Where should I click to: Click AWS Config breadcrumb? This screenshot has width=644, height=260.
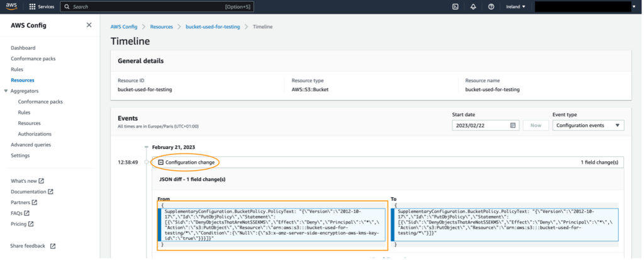point(124,26)
